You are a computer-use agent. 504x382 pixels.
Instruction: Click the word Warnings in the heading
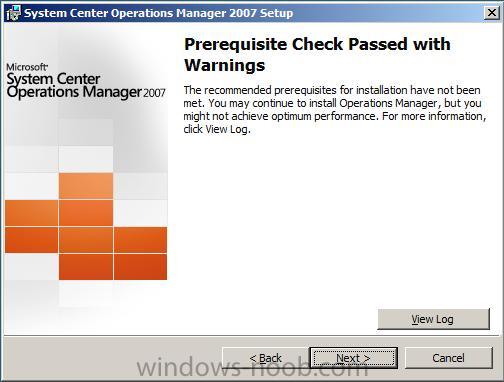tap(225, 65)
